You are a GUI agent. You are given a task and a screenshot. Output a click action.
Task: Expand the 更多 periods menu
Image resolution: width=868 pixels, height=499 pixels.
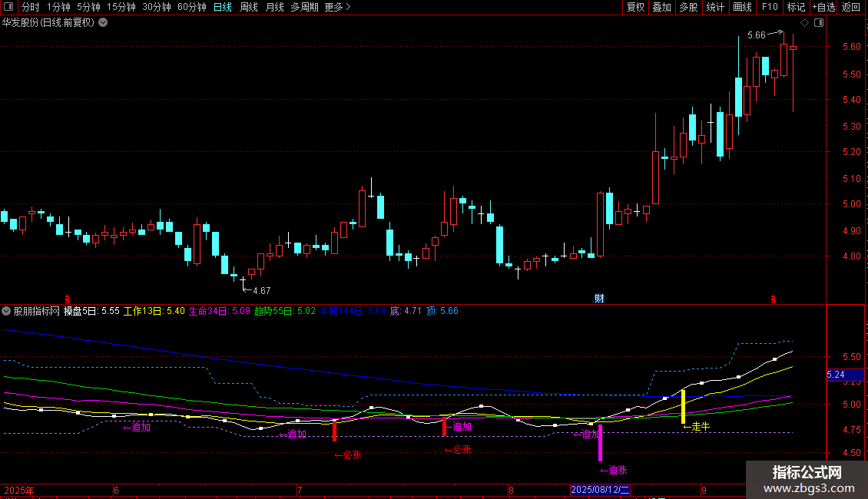click(x=337, y=7)
